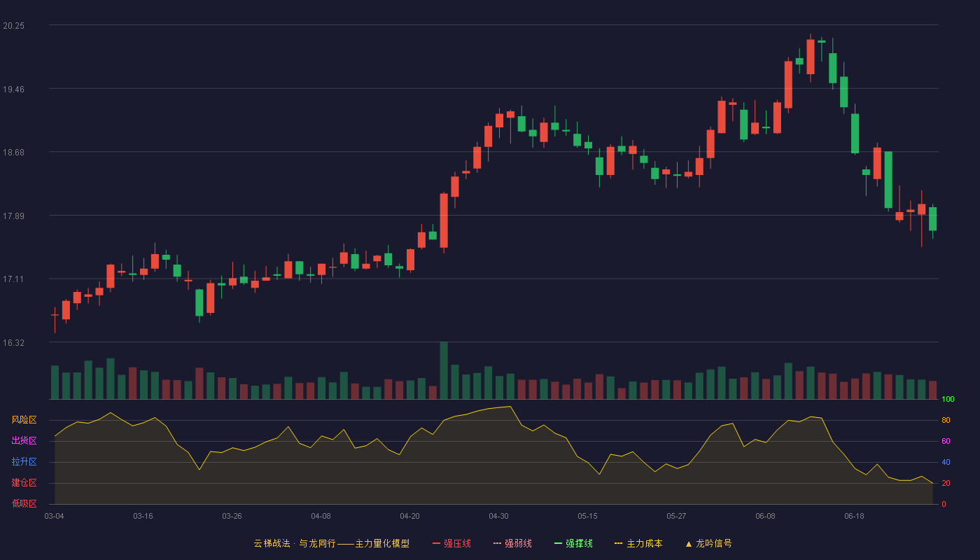980x560 pixels.
Task: Select the 建仓区 zone label
Action: coord(24,483)
